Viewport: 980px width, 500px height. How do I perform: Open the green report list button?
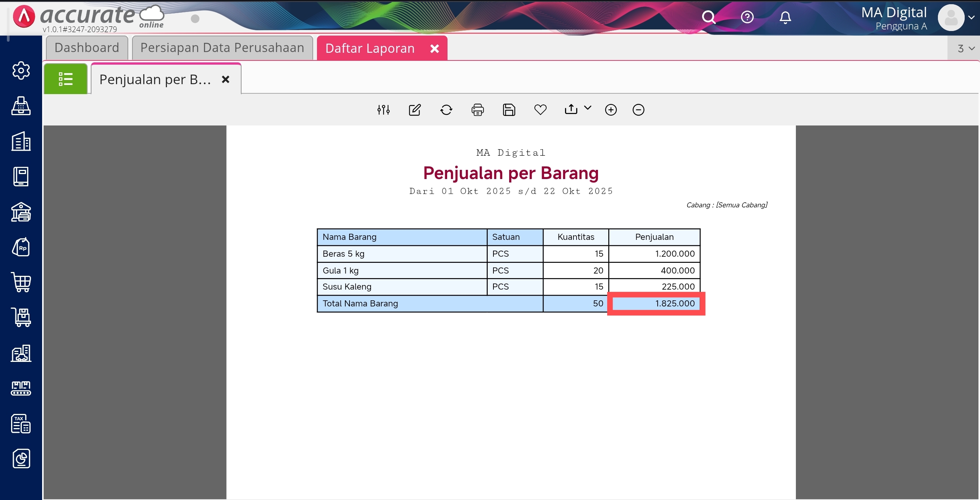(65, 79)
